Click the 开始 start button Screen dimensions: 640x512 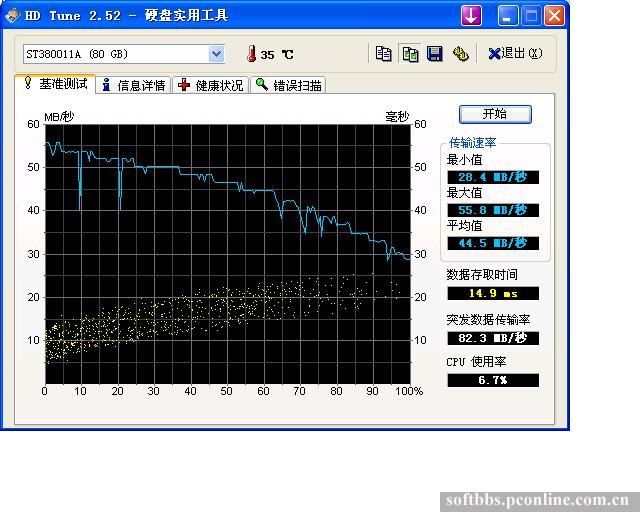point(495,114)
